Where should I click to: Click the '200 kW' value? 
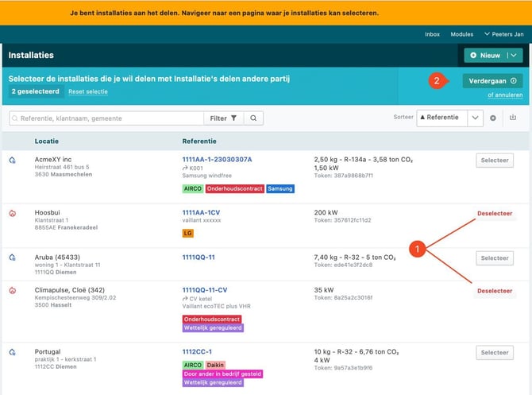tap(326, 212)
